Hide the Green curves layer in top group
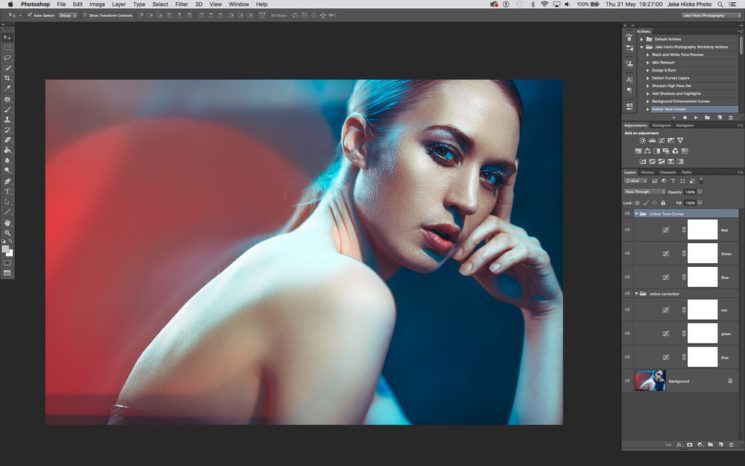The width and height of the screenshot is (745, 466). (627, 253)
